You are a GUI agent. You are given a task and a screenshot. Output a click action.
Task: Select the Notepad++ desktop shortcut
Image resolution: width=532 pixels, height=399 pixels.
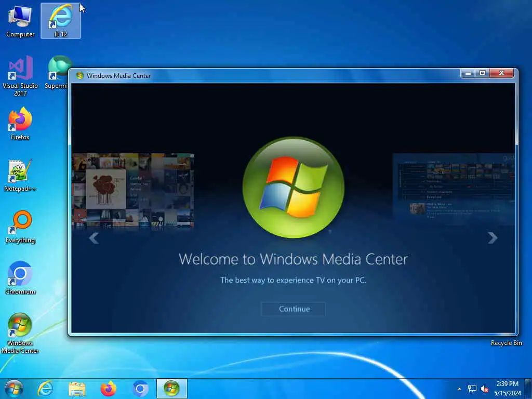(x=20, y=176)
